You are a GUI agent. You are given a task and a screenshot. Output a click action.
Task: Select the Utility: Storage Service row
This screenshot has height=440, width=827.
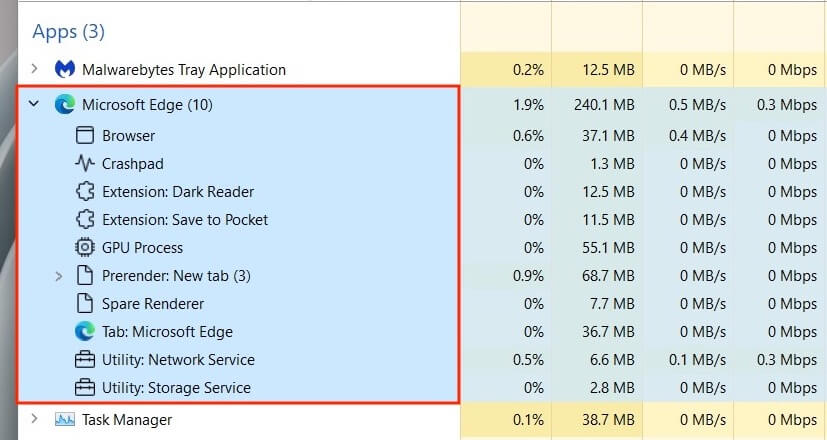pos(176,387)
